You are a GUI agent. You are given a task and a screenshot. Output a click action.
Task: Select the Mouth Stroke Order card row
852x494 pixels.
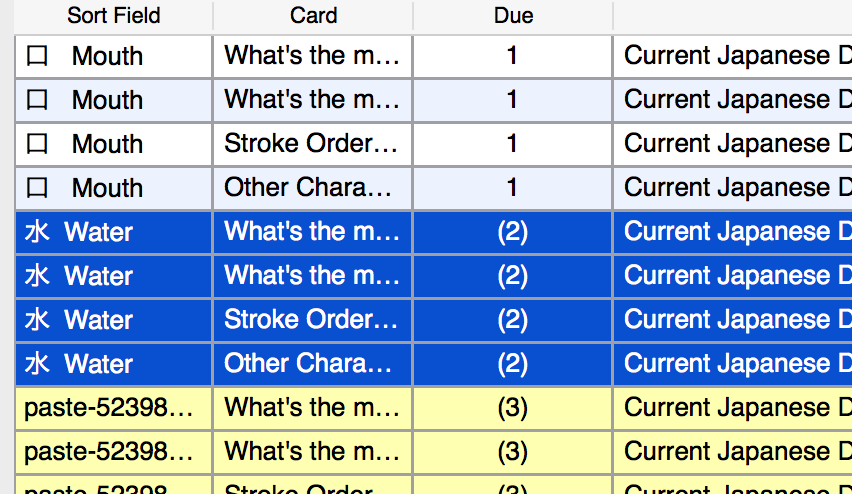click(311, 144)
